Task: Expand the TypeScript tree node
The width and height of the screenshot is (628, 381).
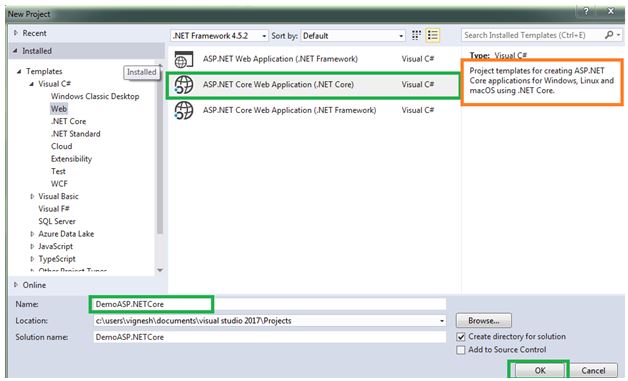Action: pyautogui.click(x=32, y=259)
